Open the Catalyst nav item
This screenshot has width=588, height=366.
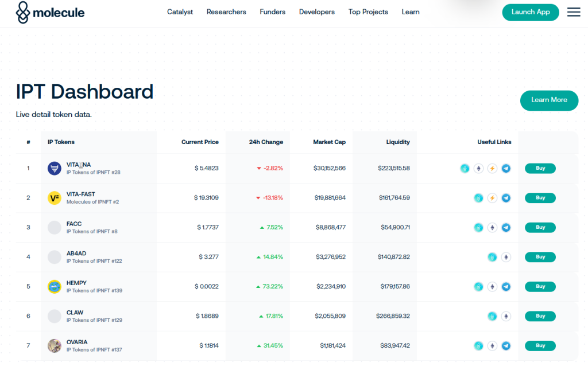point(180,12)
